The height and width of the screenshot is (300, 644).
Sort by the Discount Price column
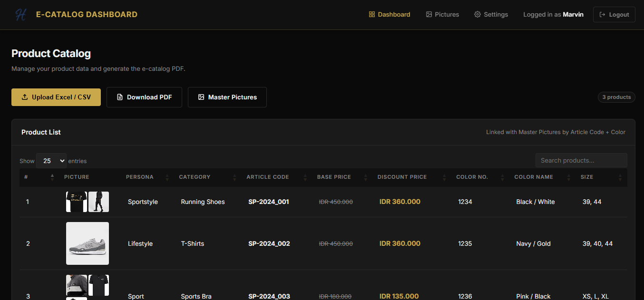pos(412,177)
